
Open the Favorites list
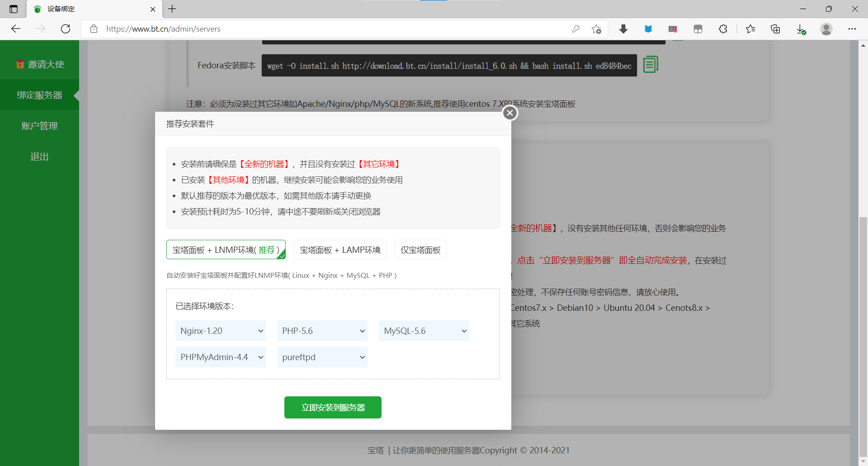[750, 29]
